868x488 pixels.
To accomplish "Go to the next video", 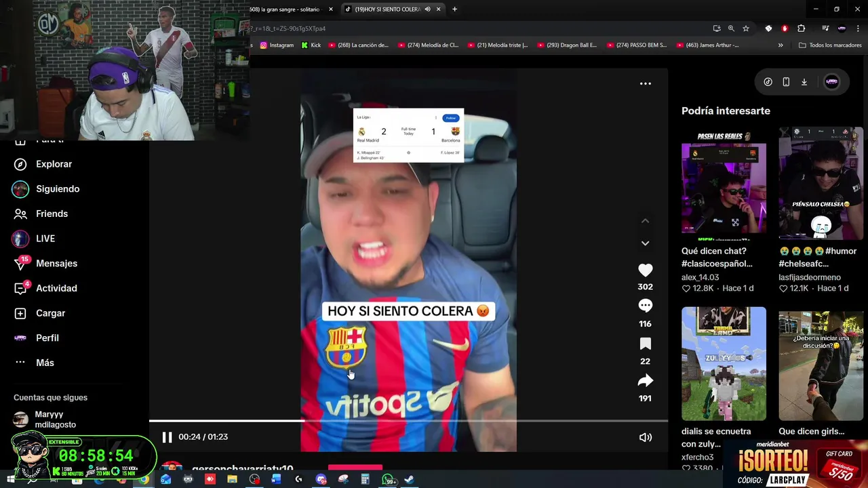I will (645, 243).
